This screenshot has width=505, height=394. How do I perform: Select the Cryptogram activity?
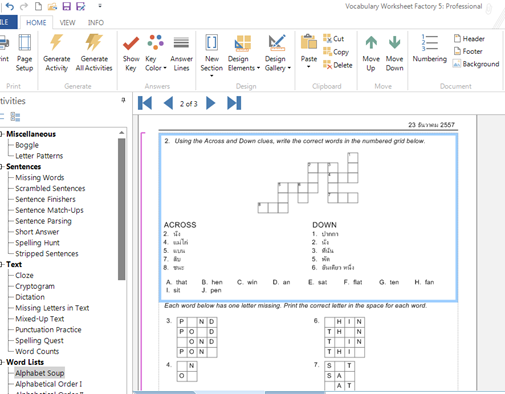[35, 286]
